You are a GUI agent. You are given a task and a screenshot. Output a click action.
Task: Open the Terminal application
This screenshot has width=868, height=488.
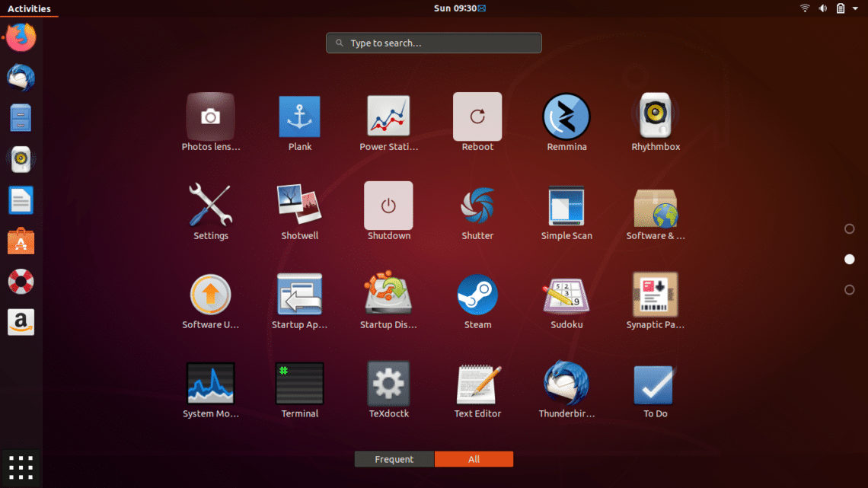(299, 384)
